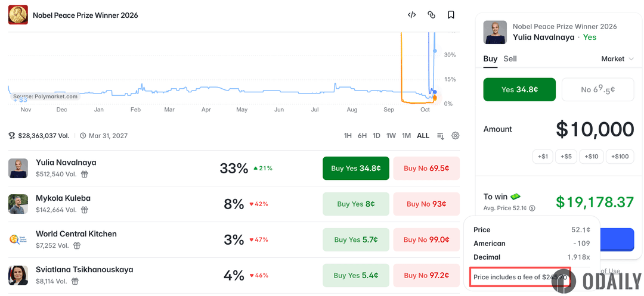Click Sviatlana Tsikhanouskaya's avatar
This screenshot has height=296, width=644.
[18, 275]
